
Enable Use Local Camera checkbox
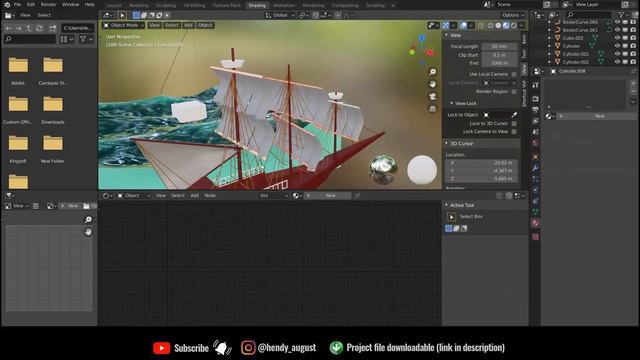pos(514,74)
